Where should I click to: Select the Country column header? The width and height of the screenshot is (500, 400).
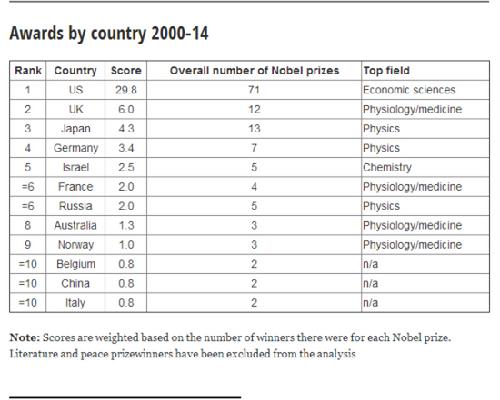point(75,71)
